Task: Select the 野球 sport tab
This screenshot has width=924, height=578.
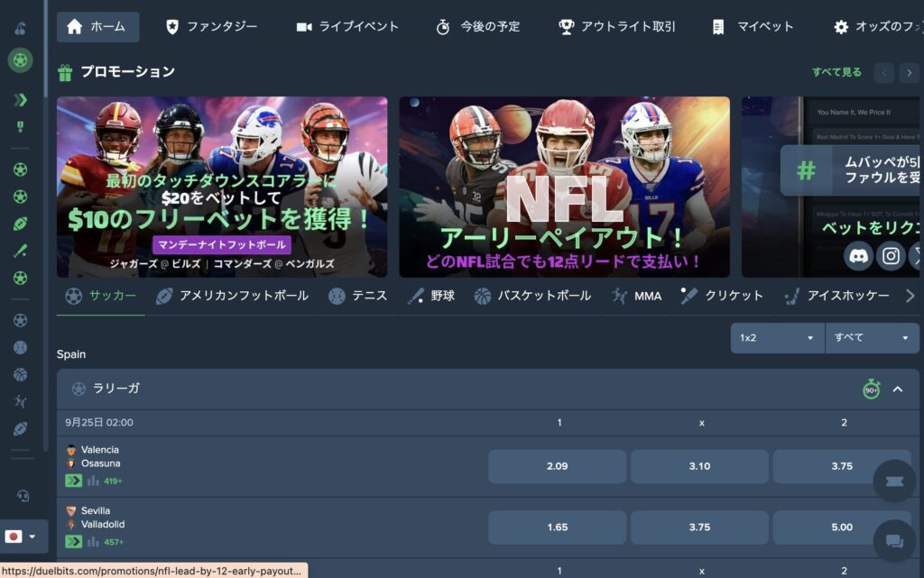Action: click(430, 296)
